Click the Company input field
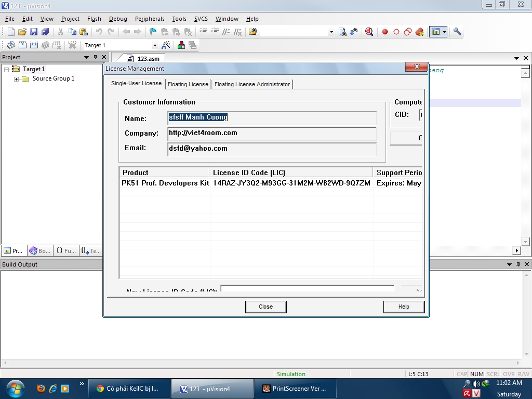 (272, 134)
